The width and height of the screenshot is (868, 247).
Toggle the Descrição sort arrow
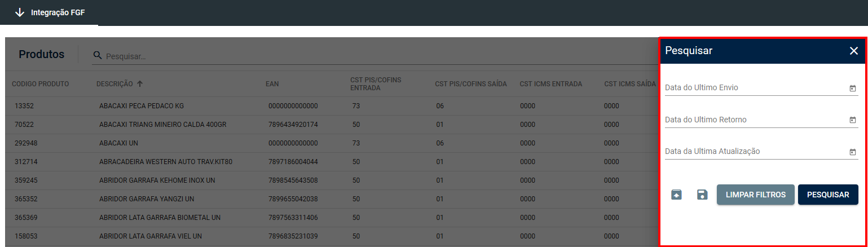pyautogui.click(x=140, y=84)
